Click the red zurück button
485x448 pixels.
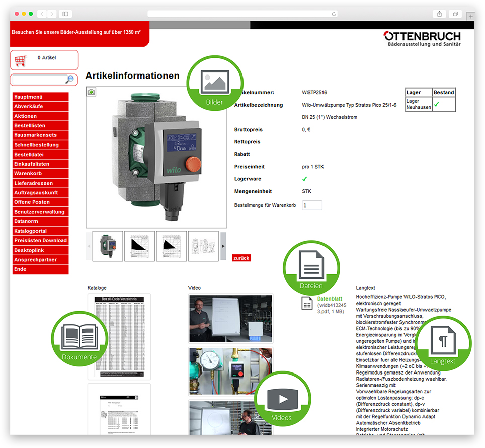coord(241,258)
